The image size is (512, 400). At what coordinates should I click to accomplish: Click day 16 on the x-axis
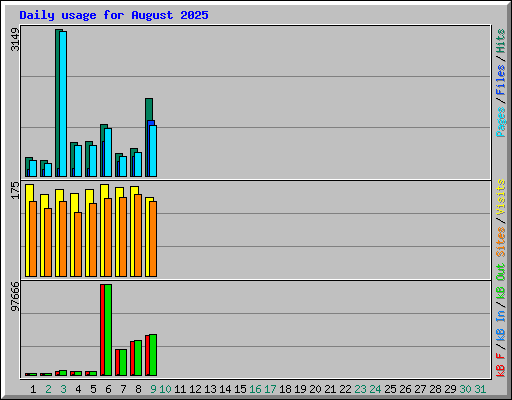(x=255, y=389)
